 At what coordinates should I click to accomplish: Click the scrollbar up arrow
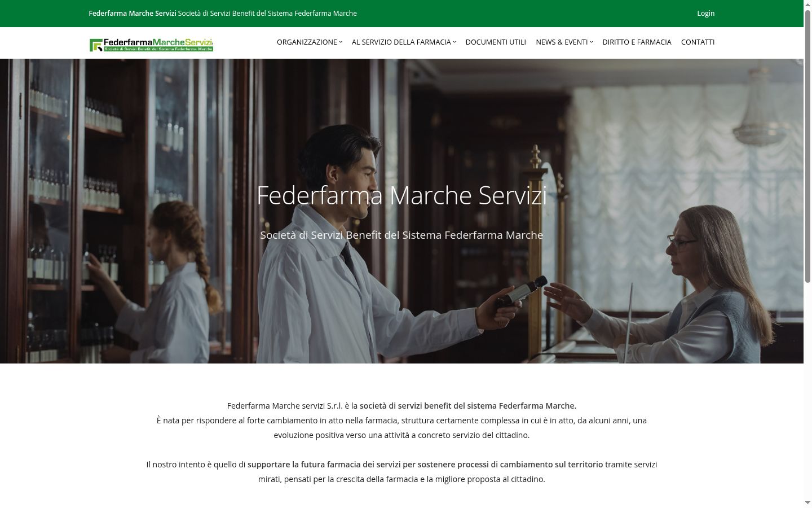click(x=807, y=4)
